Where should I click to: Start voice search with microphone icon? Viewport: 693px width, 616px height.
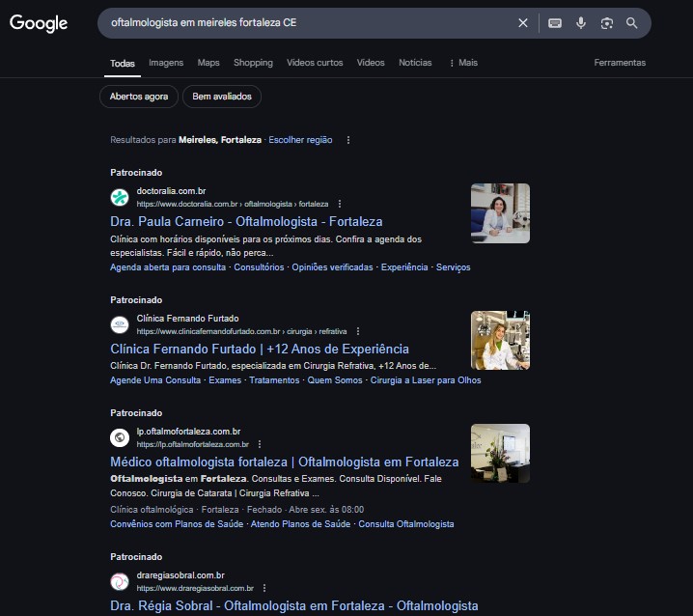point(581,23)
